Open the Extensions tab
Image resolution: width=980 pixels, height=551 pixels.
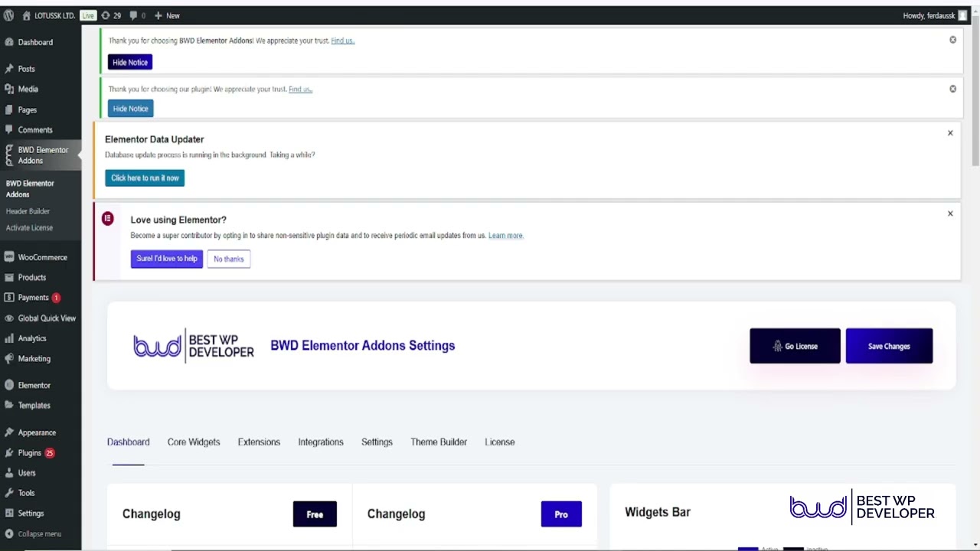[x=259, y=442]
